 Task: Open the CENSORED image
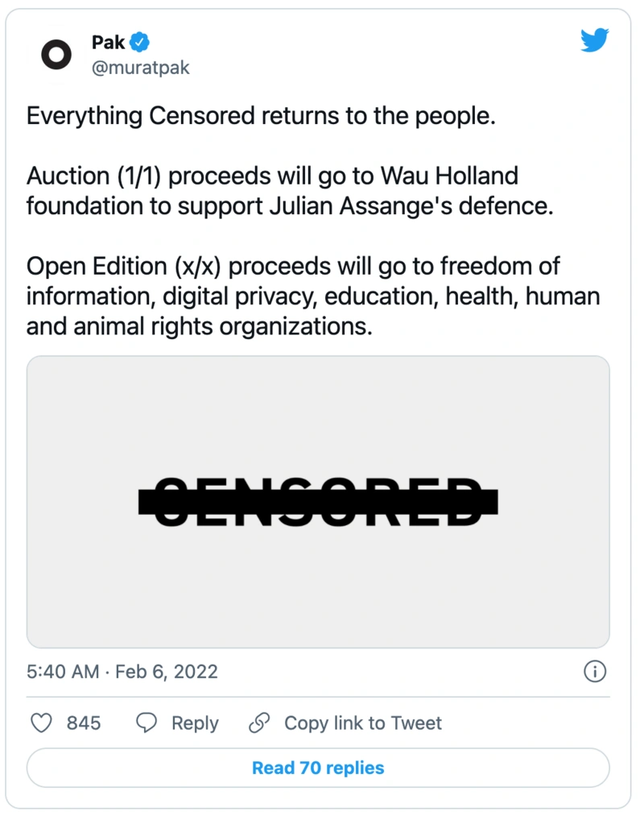[x=318, y=502]
